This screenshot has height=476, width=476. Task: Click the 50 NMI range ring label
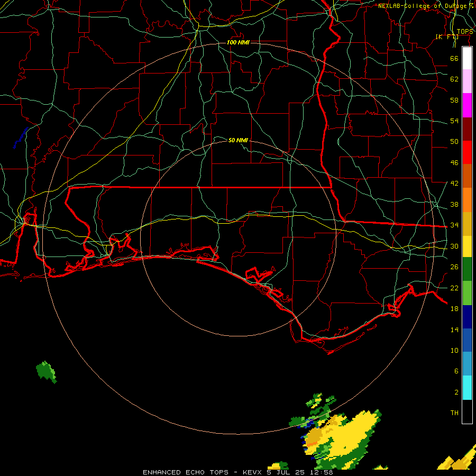[238, 140]
